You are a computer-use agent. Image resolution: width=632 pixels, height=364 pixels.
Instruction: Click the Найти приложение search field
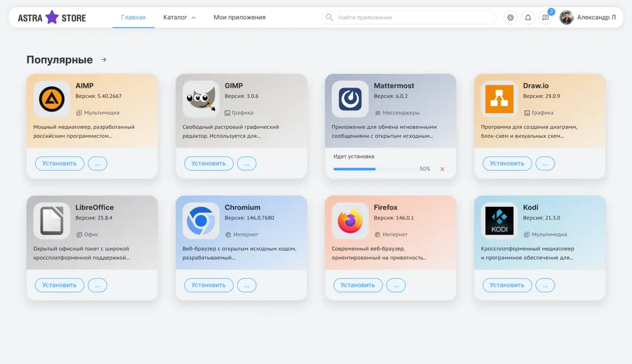coord(409,17)
